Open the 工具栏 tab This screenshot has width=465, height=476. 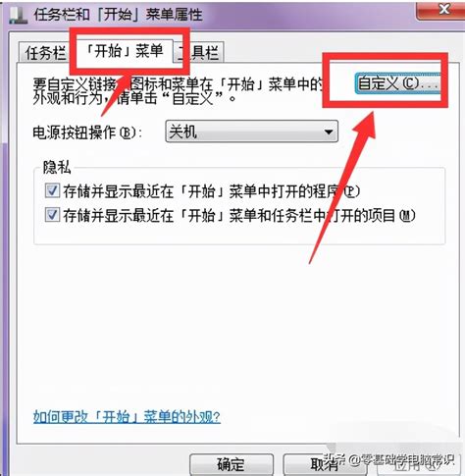click(x=199, y=52)
